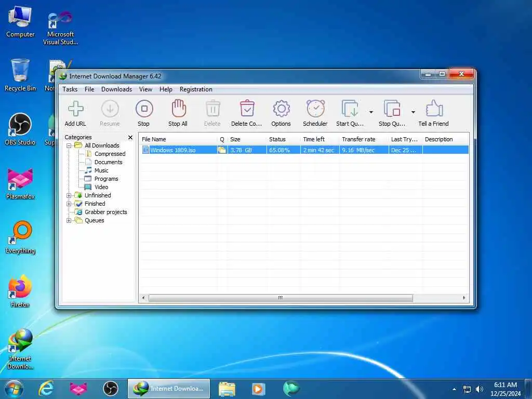Click the queue folder icon in the Windows 1809.iso row
532x399 pixels.
[222, 150]
